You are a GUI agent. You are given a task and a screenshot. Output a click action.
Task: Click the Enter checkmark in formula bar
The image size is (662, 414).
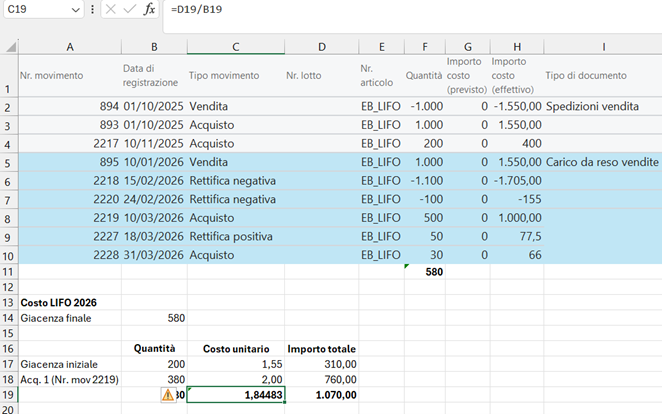[128, 9]
